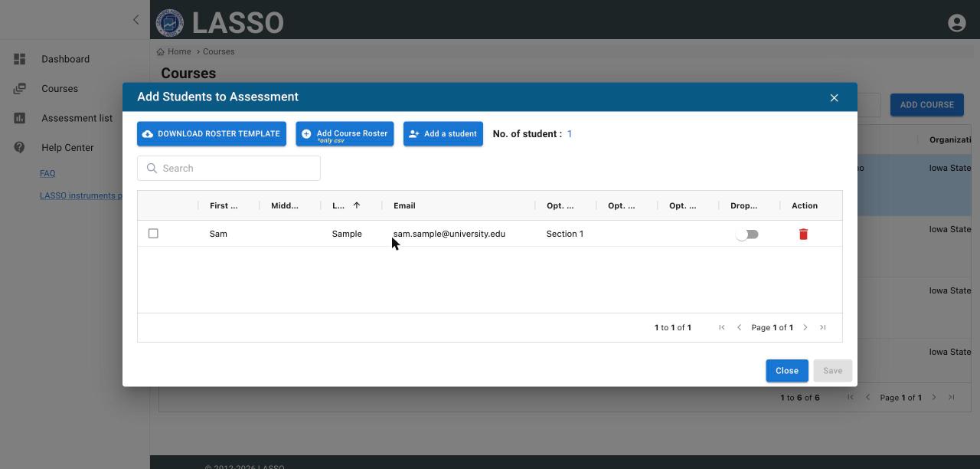Open the LASSO instruments link
Screen dimensions: 980x469
click(x=80, y=195)
